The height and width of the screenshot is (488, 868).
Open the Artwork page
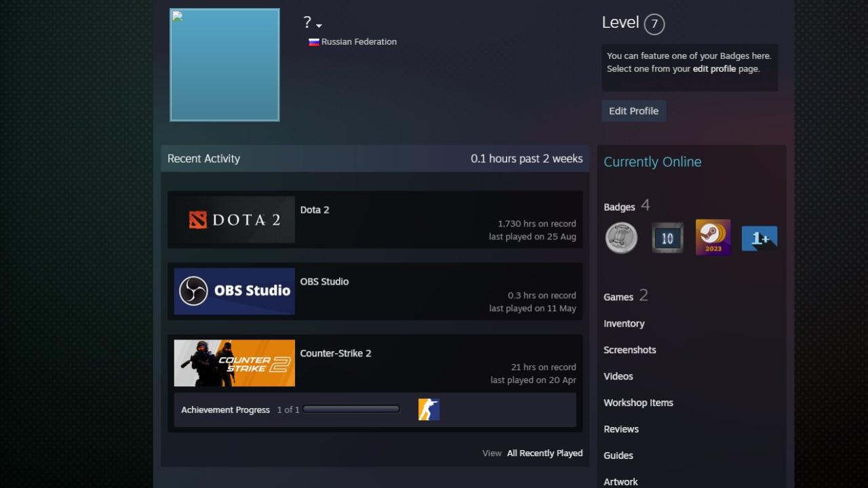(x=620, y=483)
